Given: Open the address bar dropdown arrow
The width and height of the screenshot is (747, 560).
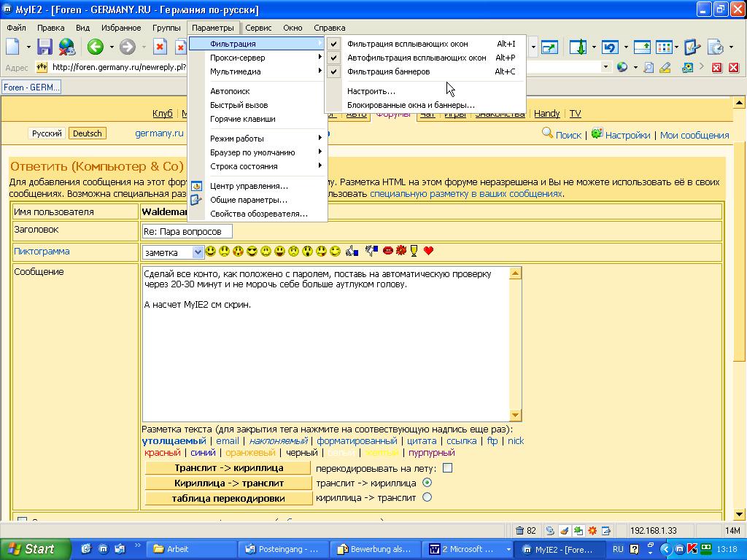Looking at the screenshot, I should pyautogui.click(x=605, y=67).
